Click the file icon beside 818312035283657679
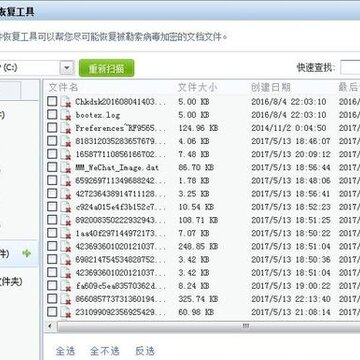The height and width of the screenshot is (360, 360). [66, 141]
